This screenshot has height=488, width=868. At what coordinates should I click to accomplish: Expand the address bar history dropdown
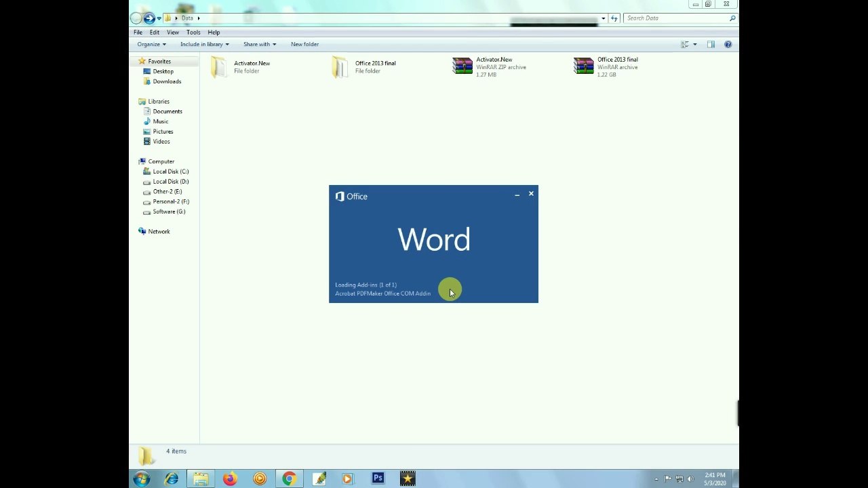click(x=603, y=18)
